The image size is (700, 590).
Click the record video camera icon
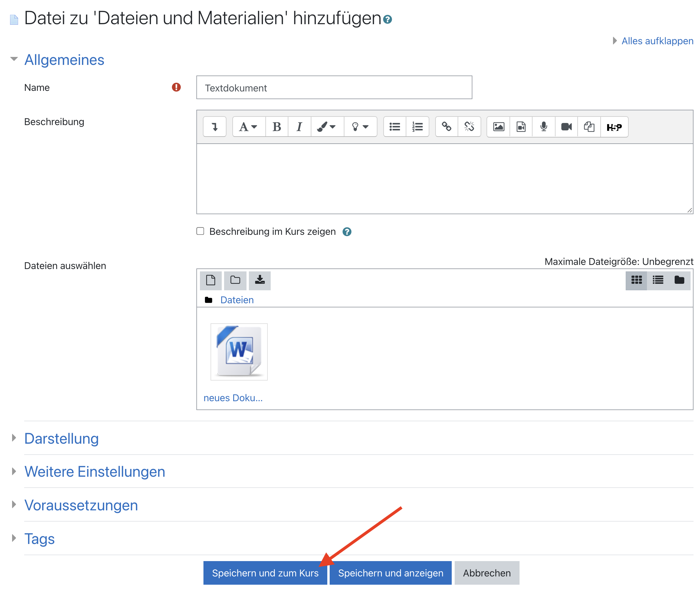pos(566,127)
